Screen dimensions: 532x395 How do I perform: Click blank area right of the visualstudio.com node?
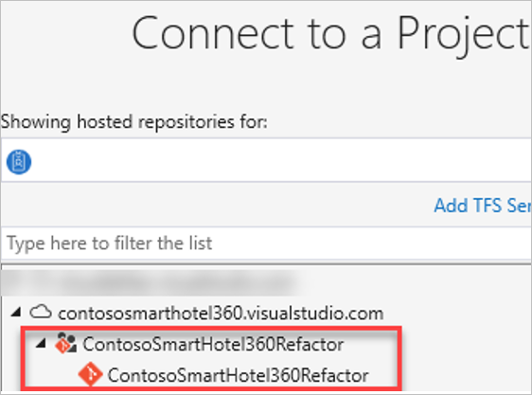coord(458,313)
